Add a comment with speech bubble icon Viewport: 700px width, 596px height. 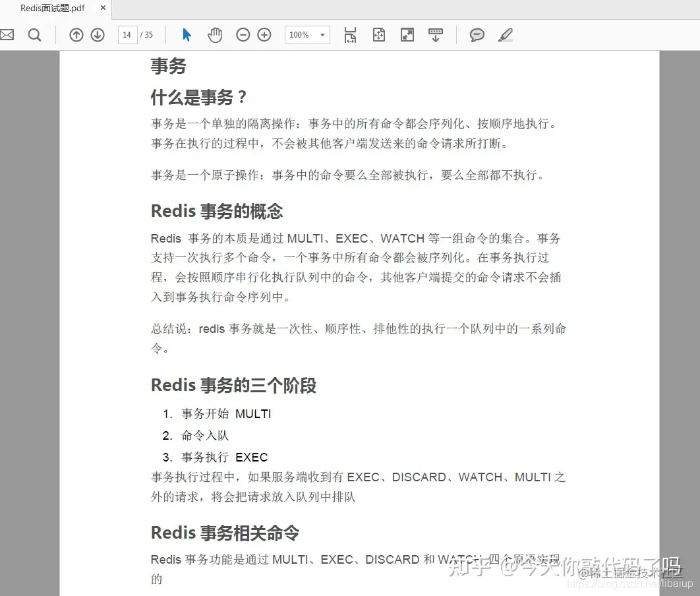pyautogui.click(x=477, y=35)
